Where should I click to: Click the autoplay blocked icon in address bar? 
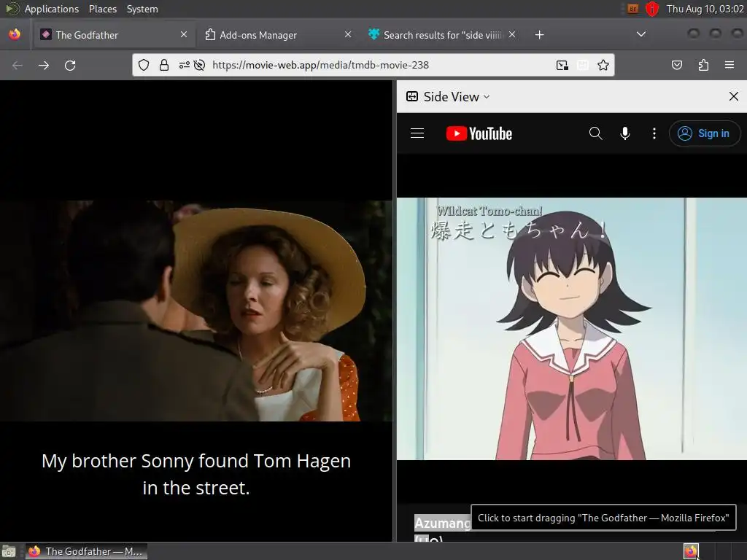point(200,65)
